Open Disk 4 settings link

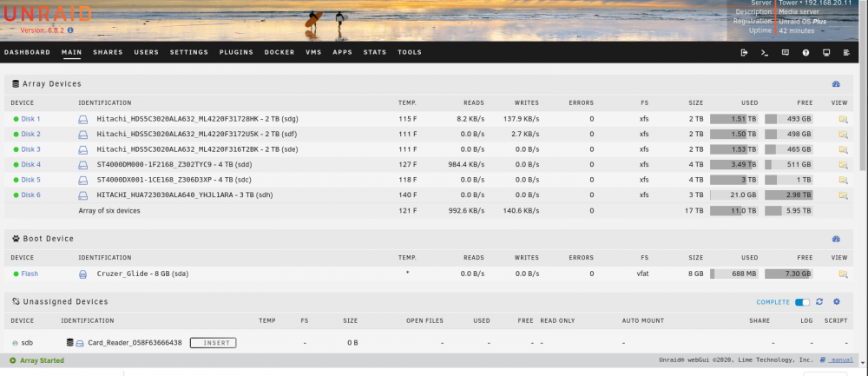(x=30, y=164)
